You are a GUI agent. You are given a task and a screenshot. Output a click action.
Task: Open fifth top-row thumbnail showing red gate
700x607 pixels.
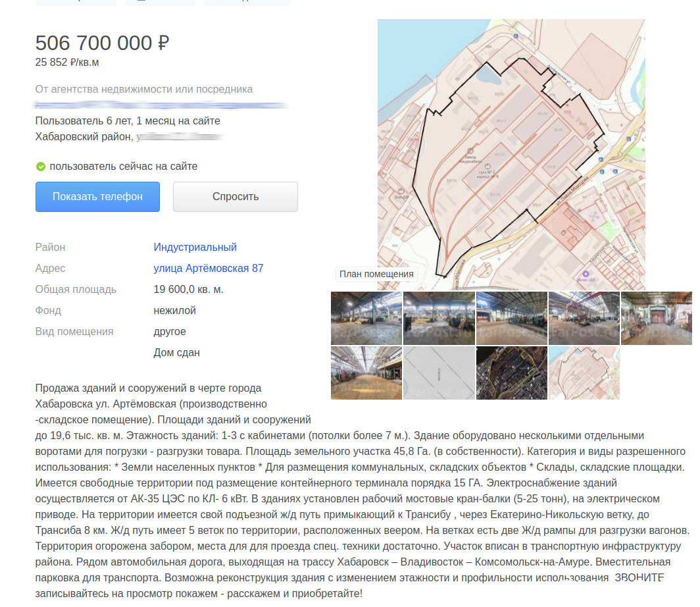coord(657,318)
